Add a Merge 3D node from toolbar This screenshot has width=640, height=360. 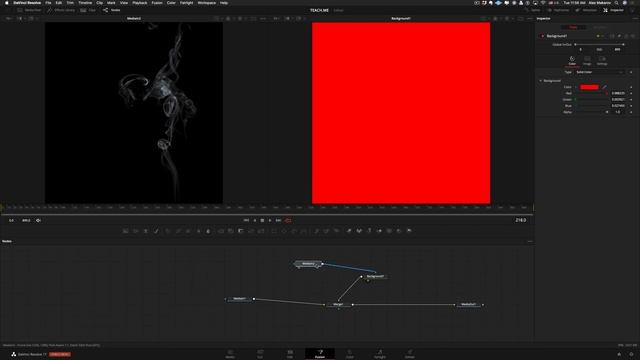[379, 231]
